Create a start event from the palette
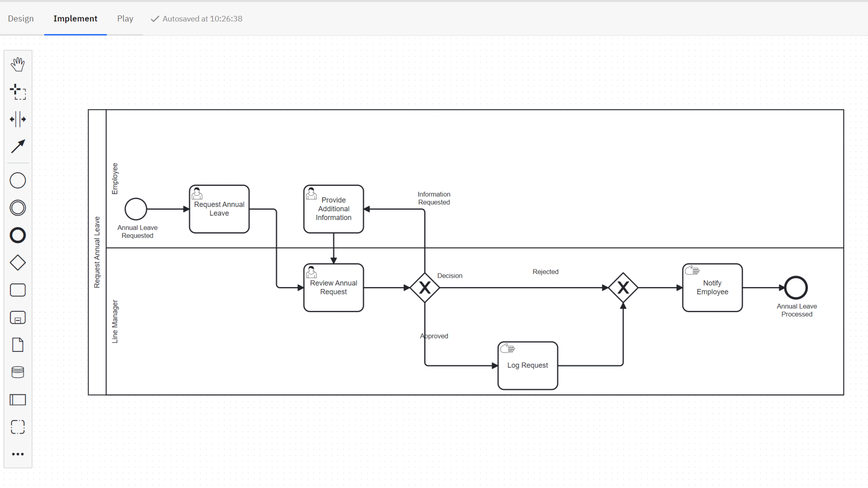Screen dimensions: 868x488 pos(17,181)
